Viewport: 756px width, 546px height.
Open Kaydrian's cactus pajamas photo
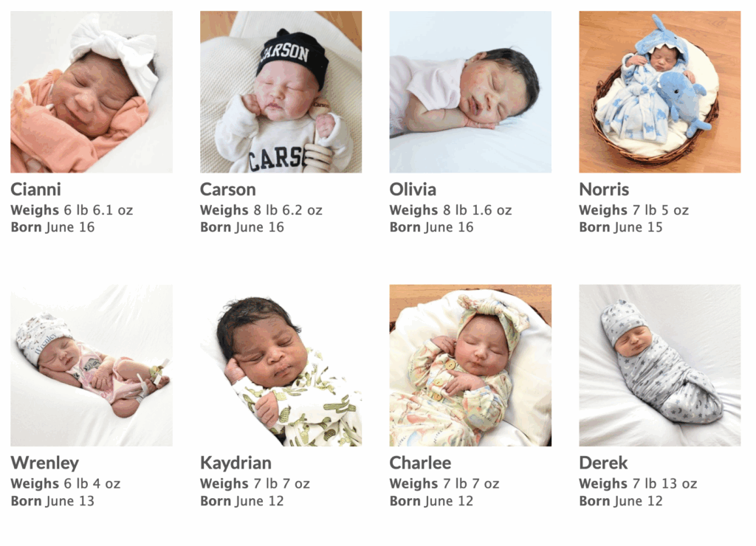[x=281, y=365]
